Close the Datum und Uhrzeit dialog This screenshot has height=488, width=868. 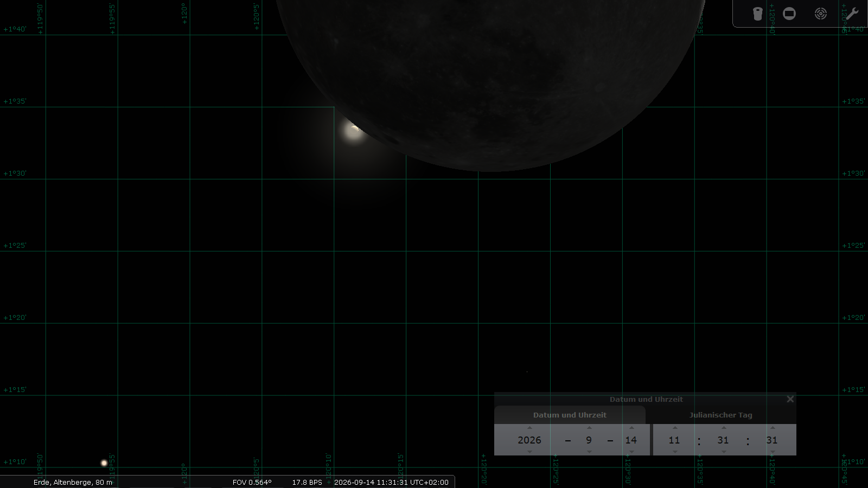point(790,399)
